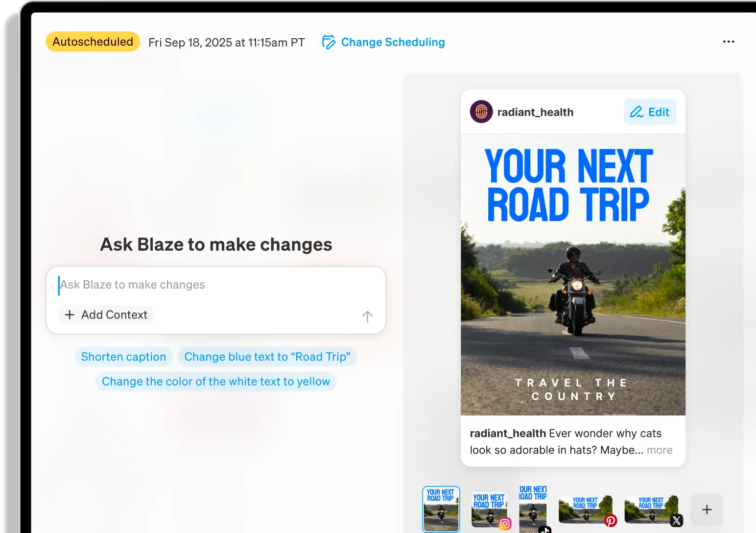Click Add Context button
The width and height of the screenshot is (756, 533).
click(106, 315)
